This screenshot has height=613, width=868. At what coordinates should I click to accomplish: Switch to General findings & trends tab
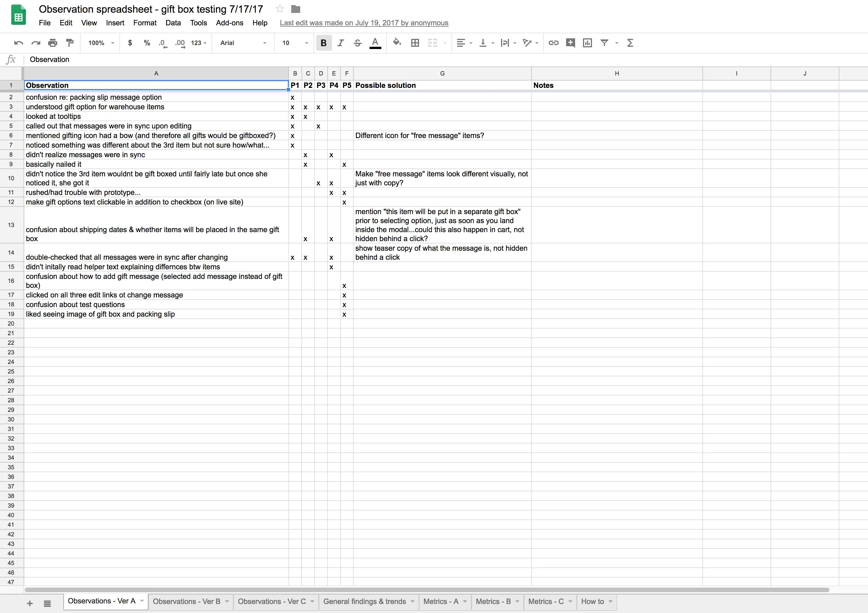364,602
